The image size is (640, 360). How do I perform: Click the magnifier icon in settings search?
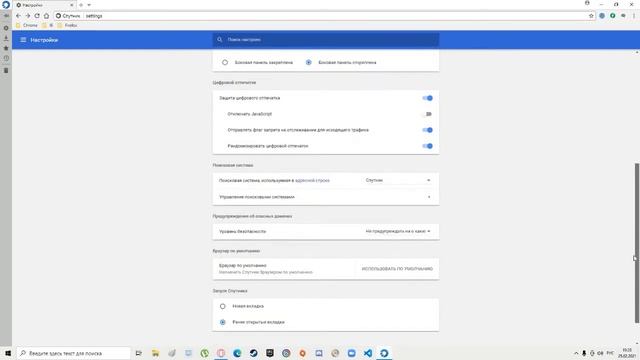coord(220,40)
